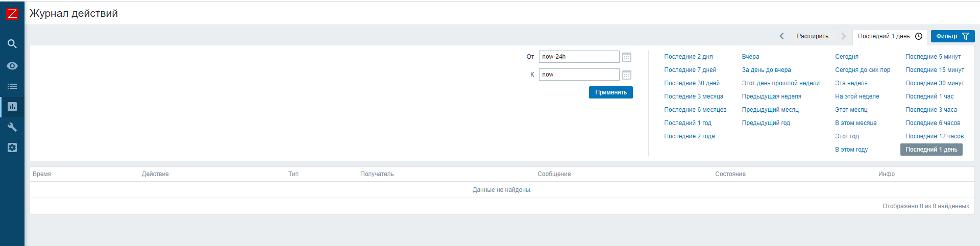Select Этот месяц

pos(851,110)
